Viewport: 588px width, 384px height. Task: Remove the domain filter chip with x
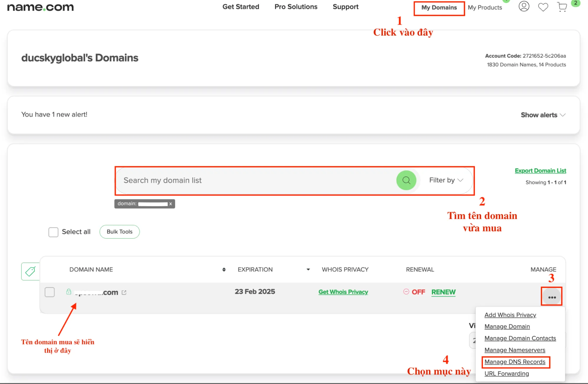[x=170, y=204]
